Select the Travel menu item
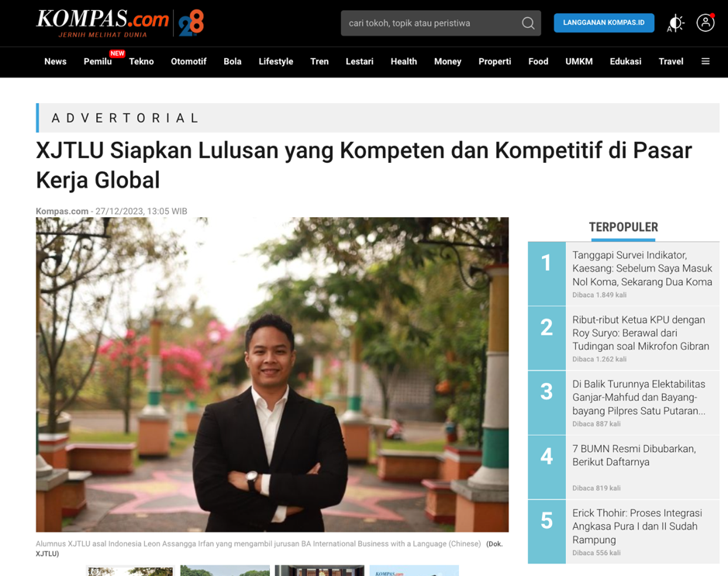Image resolution: width=728 pixels, height=576 pixels. (671, 61)
